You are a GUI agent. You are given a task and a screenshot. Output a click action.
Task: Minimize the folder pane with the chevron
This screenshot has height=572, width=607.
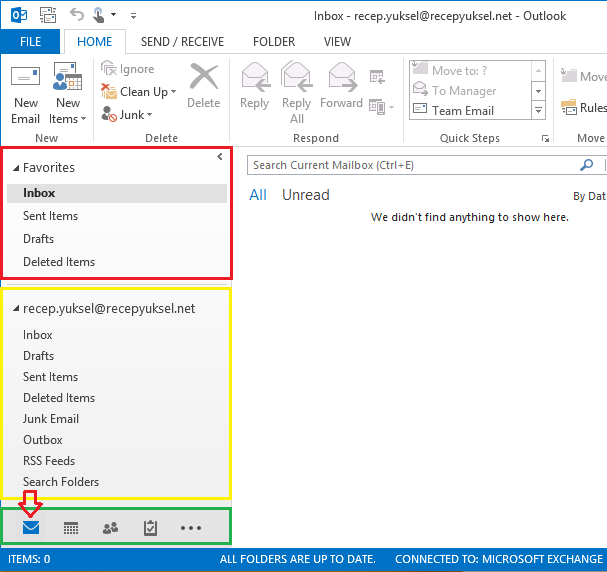(x=220, y=156)
